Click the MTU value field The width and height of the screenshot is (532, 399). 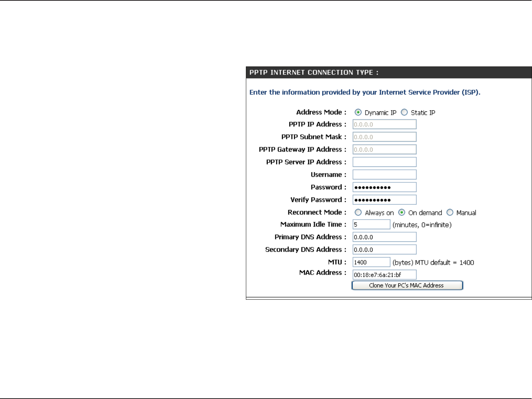(371, 262)
